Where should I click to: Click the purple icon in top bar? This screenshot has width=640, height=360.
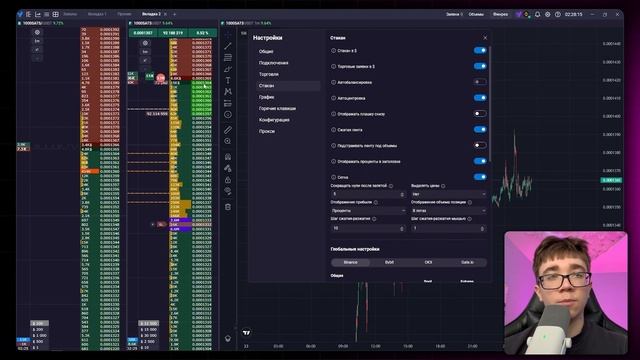tap(518, 14)
